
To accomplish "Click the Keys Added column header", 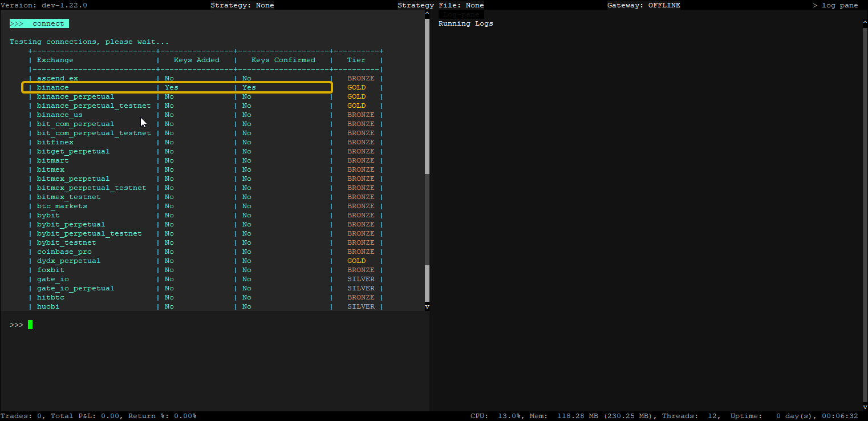I will click(x=196, y=60).
